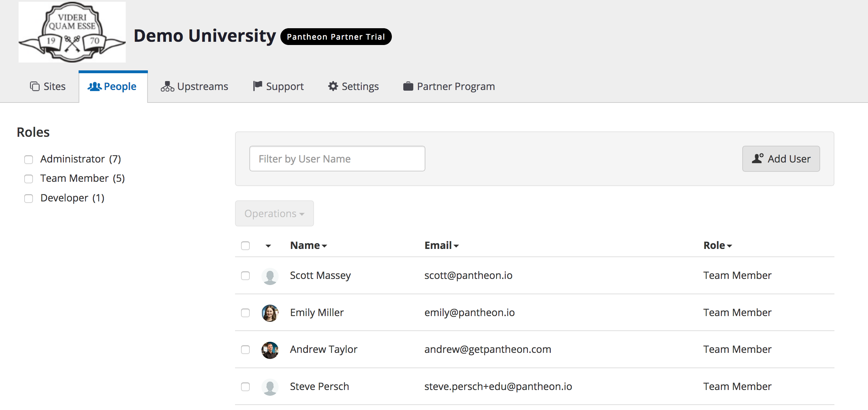
Task: Open the Support tab
Action: (x=278, y=86)
